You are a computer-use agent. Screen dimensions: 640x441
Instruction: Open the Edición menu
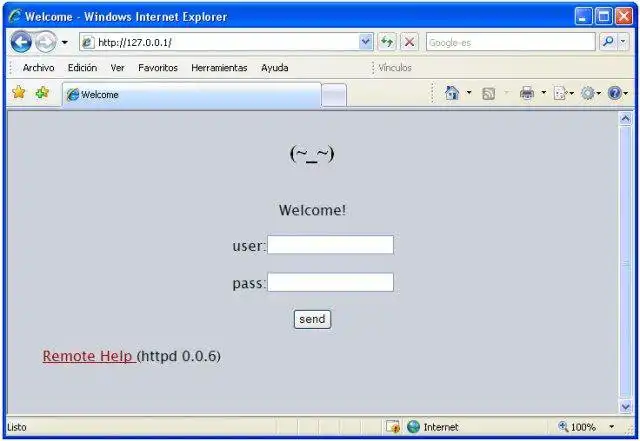coord(82,68)
